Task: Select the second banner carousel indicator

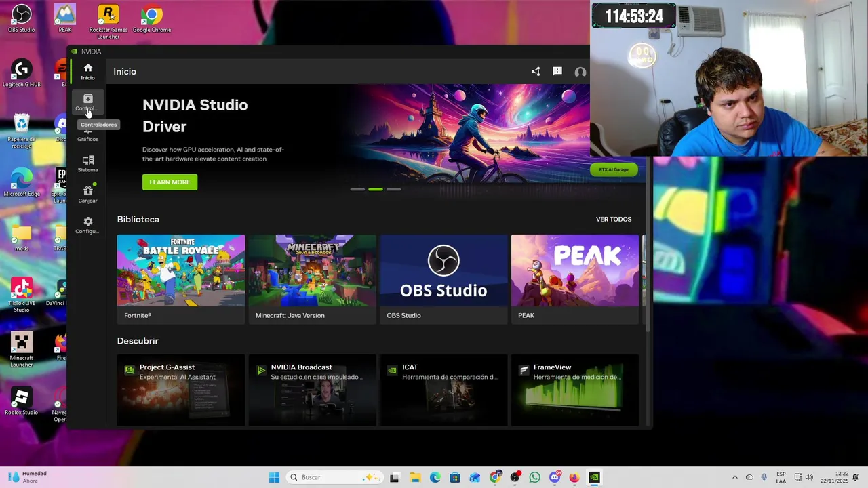Action: tap(376, 189)
